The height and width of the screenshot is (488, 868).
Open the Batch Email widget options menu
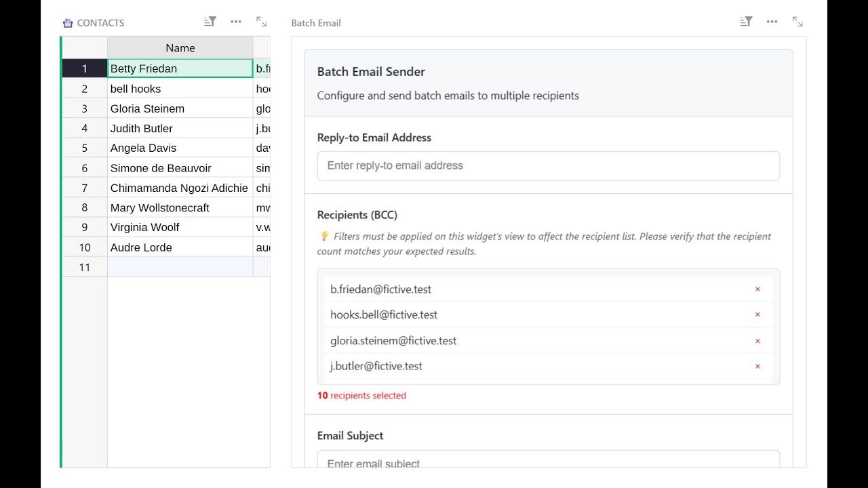coord(772,22)
